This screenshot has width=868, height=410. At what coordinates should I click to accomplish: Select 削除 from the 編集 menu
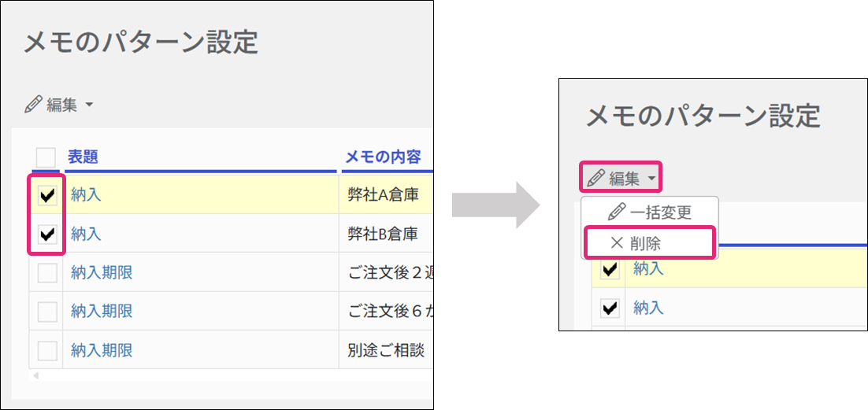click(x=645, y=243)
